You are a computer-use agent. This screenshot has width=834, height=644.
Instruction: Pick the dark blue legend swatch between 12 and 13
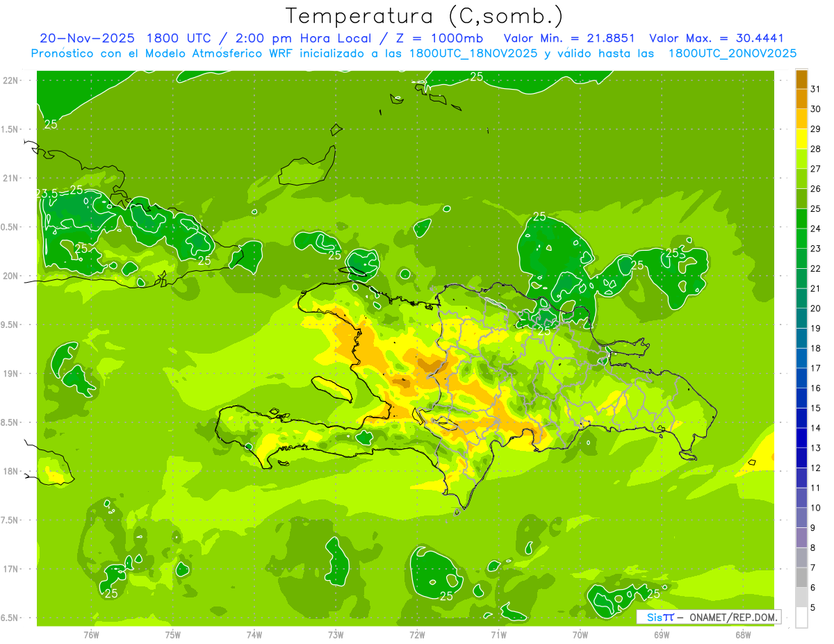pos(801,458)
